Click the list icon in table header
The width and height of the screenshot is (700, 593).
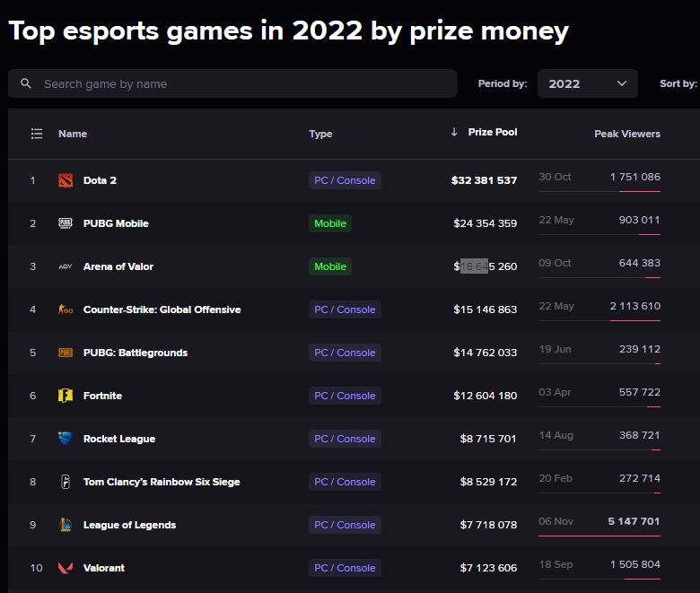pyautogui.click(x=37, y=134)
